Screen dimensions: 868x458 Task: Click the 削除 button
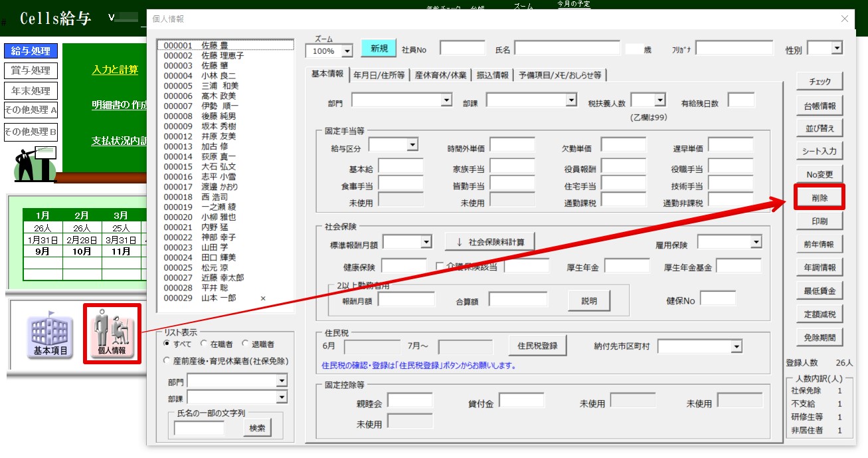(819, 197)
